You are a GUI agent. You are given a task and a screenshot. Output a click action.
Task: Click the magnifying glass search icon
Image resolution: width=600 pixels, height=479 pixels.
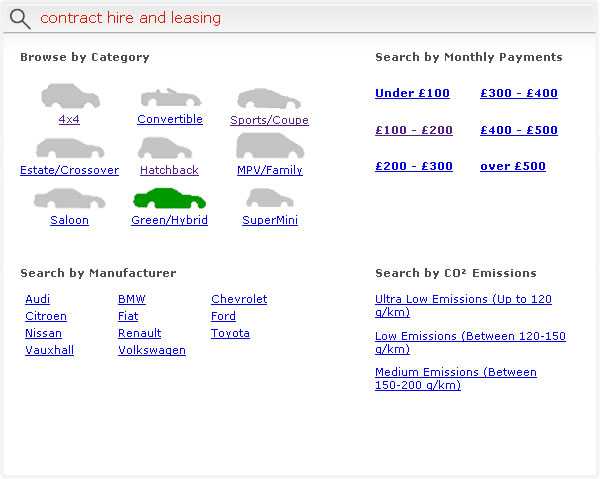[x=20, y=19]
